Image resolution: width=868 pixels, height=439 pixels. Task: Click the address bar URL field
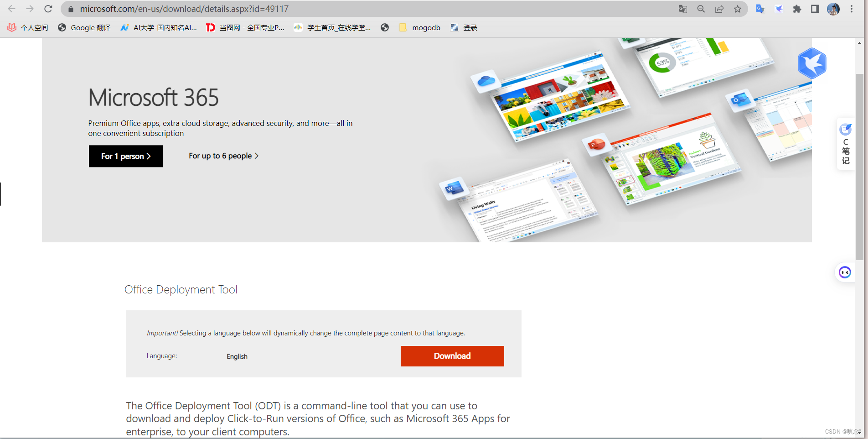pyautogui.click(x=365, y=9)
